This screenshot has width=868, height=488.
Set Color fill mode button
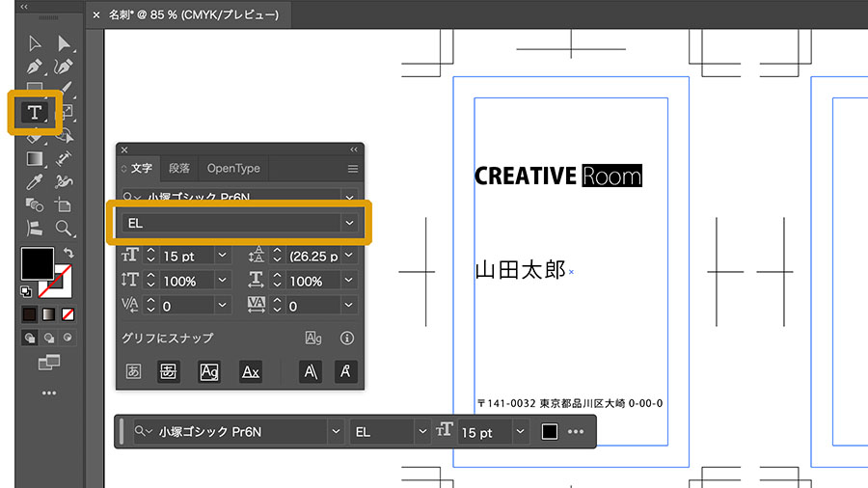point(29,314)
